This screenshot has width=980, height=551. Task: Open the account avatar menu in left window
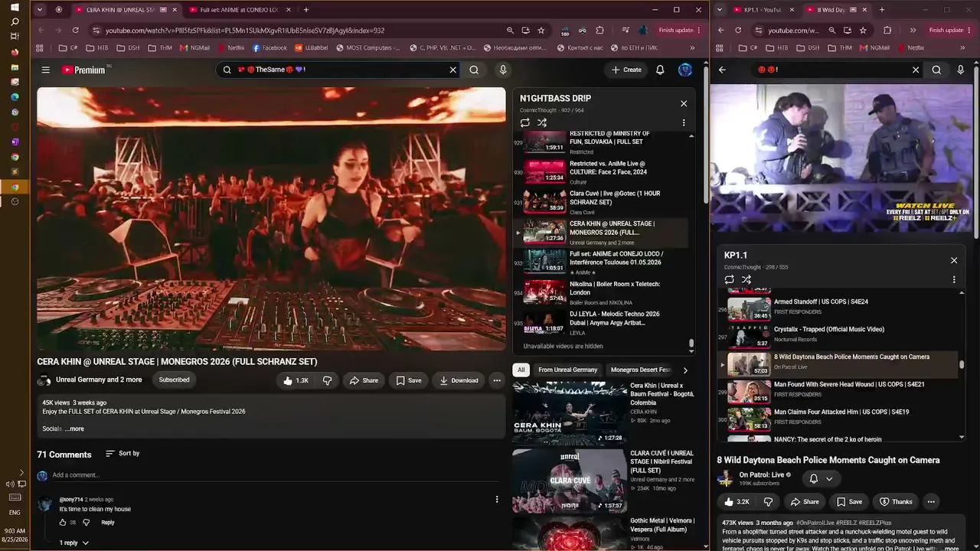[685, 70]
